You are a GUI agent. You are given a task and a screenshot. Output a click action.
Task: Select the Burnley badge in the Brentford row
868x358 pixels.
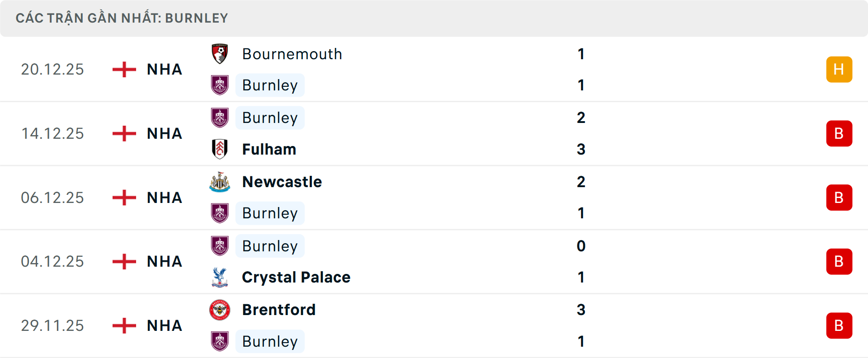pyautogui.click(x=220, y=342)
